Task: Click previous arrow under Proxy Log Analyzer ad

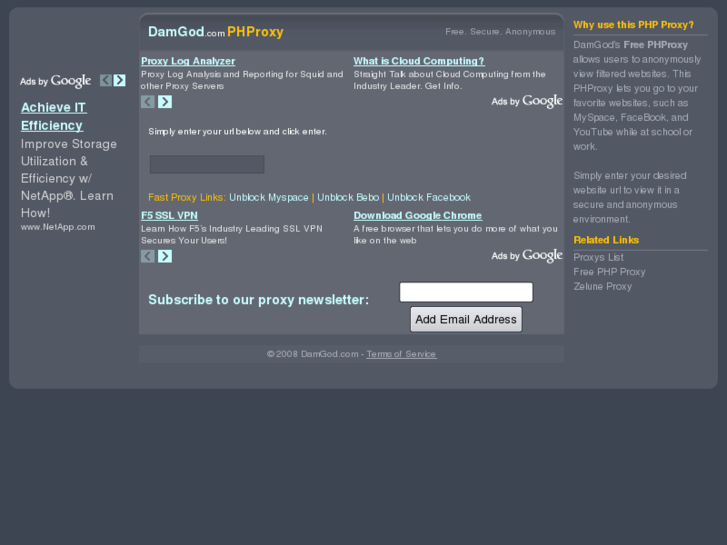Action: 147,102
